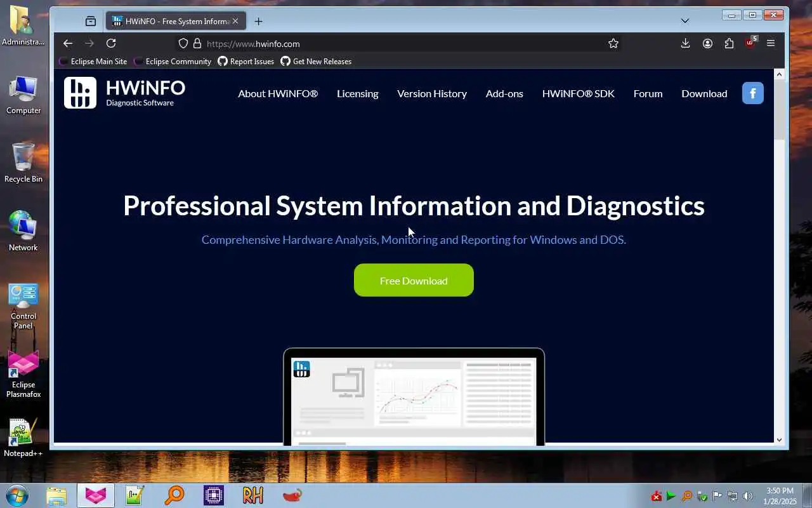Screen dimensions: 812x508
Task: Open the Licensing menu item
Action: click(x=358, y=93)
